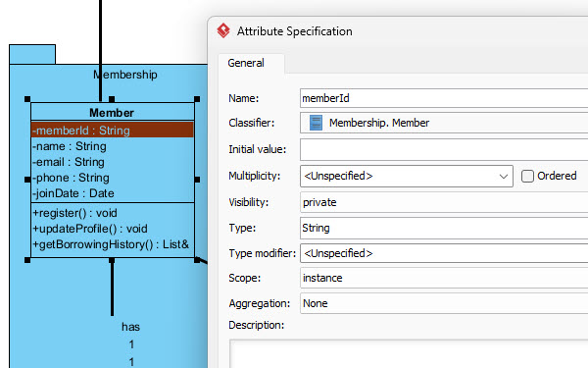Open the Aggregation combo box showing None

coord(444,303)
